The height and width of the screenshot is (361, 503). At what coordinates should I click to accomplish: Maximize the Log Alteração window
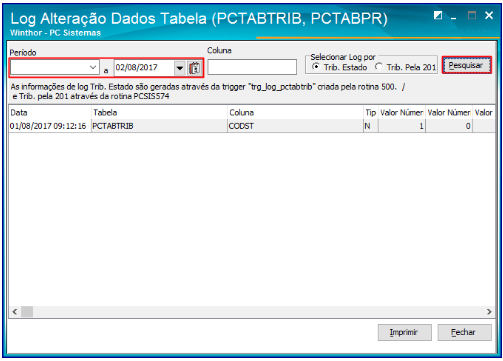[x=472, y=15]
